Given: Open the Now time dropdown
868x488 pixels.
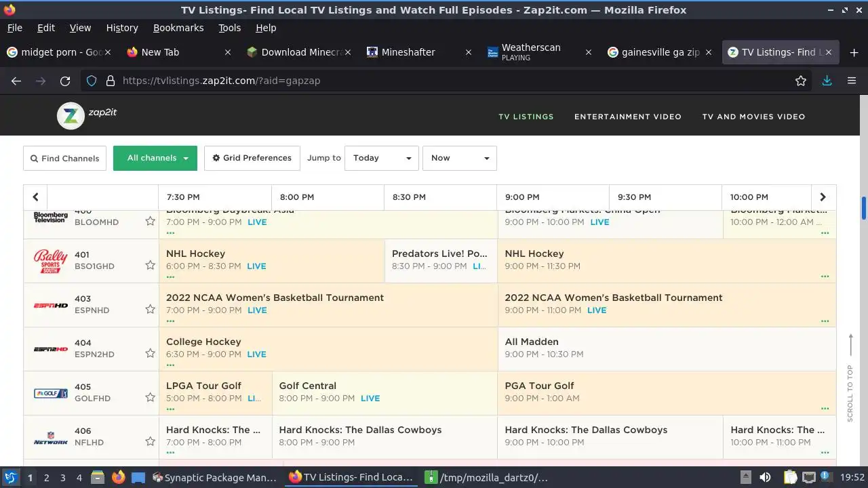Looking at the screenshot, I should tap(460, 158).
